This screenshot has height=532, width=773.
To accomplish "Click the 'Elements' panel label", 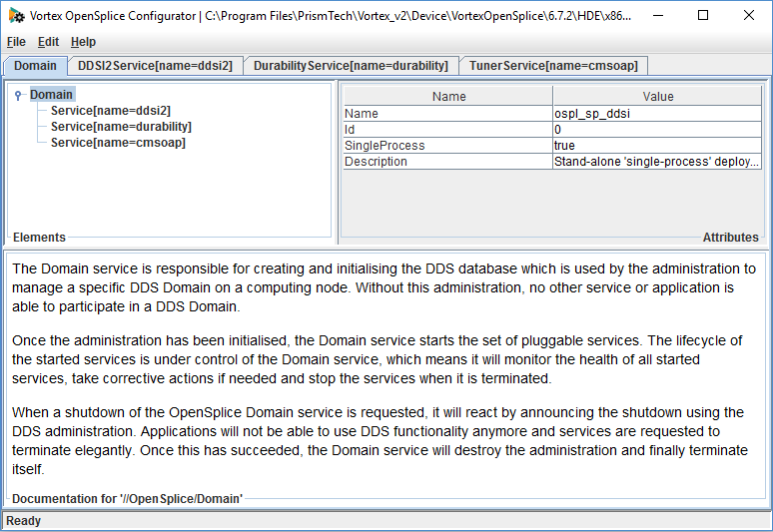I will 39,238.
